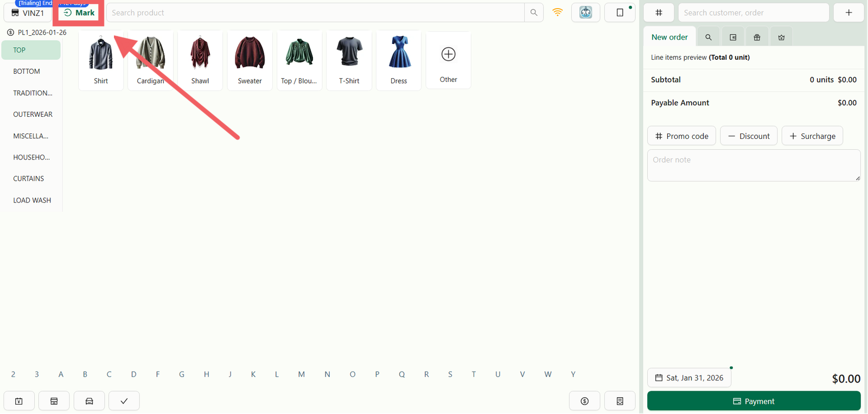Click the car delivery icon button
This screenshot has height=414, width=868.
pos(89,401)
